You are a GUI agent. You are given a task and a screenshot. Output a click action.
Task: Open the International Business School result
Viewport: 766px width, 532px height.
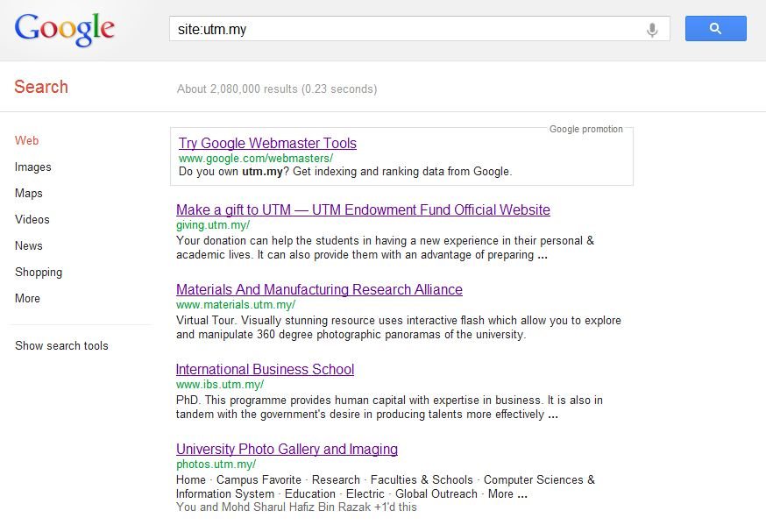click(x=265, y=369)
